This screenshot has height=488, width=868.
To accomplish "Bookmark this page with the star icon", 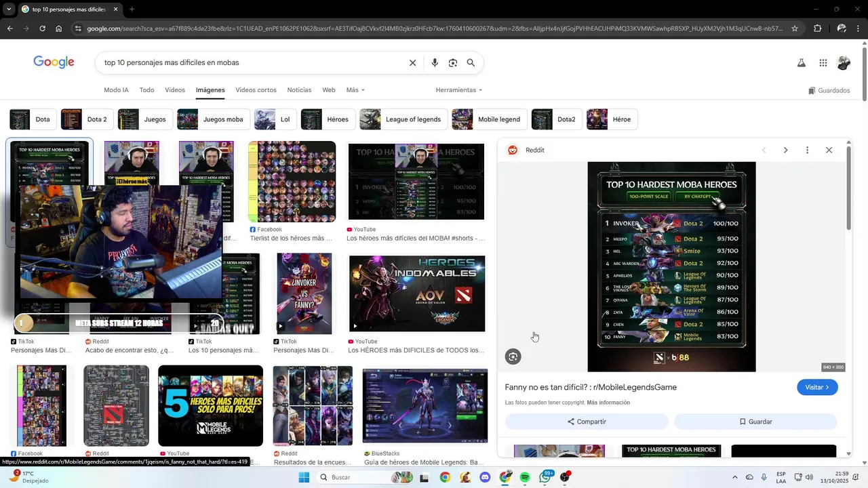I will (x=795, y=28).
